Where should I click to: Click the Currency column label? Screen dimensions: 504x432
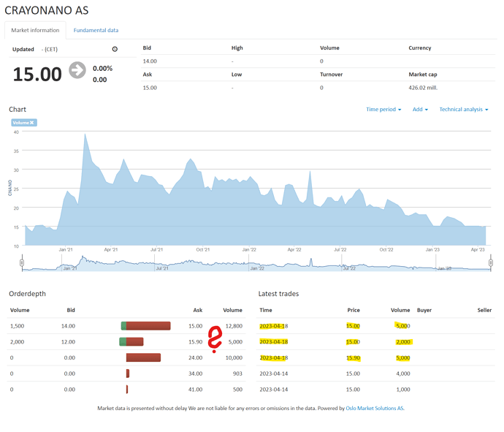point(420,48)
